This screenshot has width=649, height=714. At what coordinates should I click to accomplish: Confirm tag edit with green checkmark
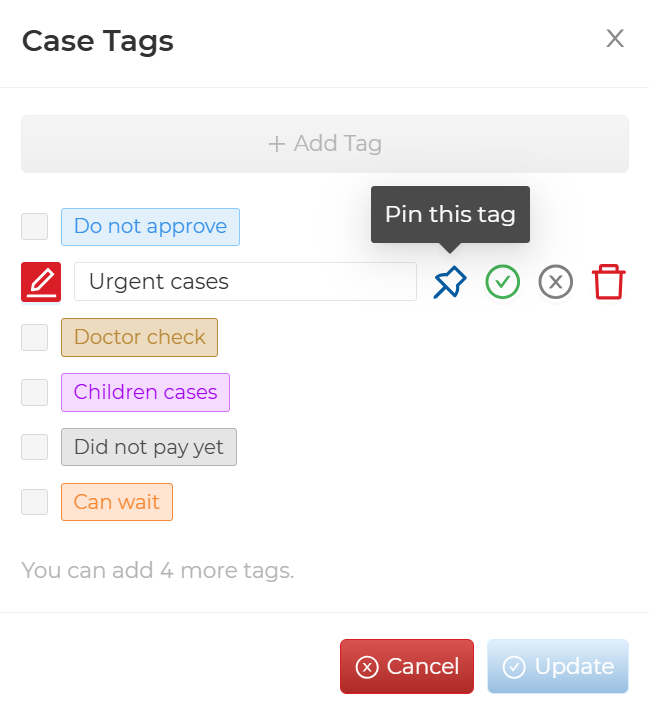503,282
